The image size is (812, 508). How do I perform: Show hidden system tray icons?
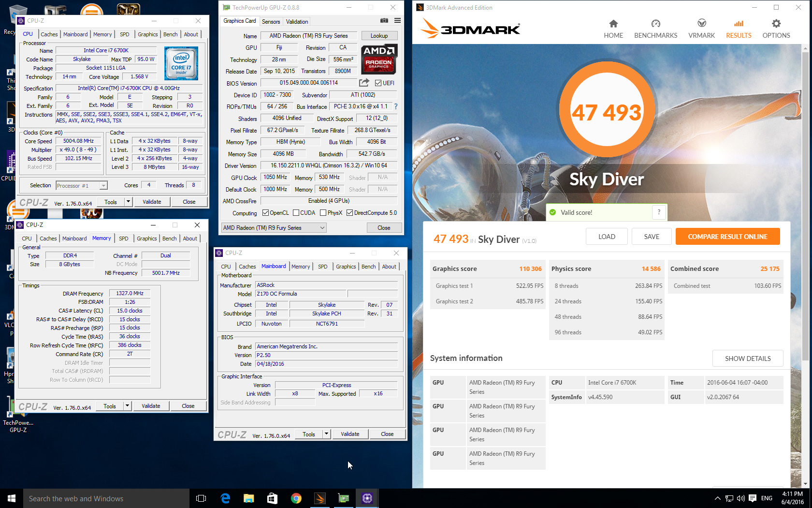coord(718,498)
